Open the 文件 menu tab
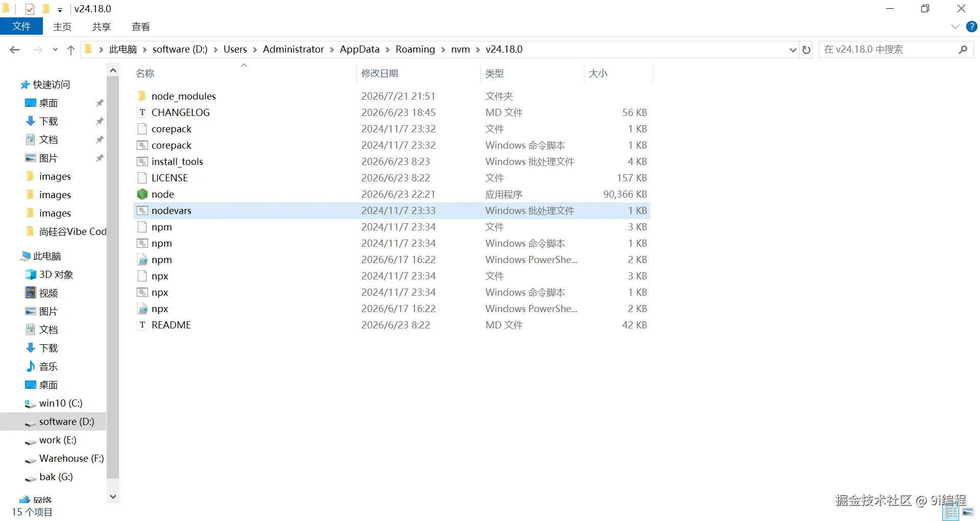This screenshot has width=980, height=521. coord(21,27)
